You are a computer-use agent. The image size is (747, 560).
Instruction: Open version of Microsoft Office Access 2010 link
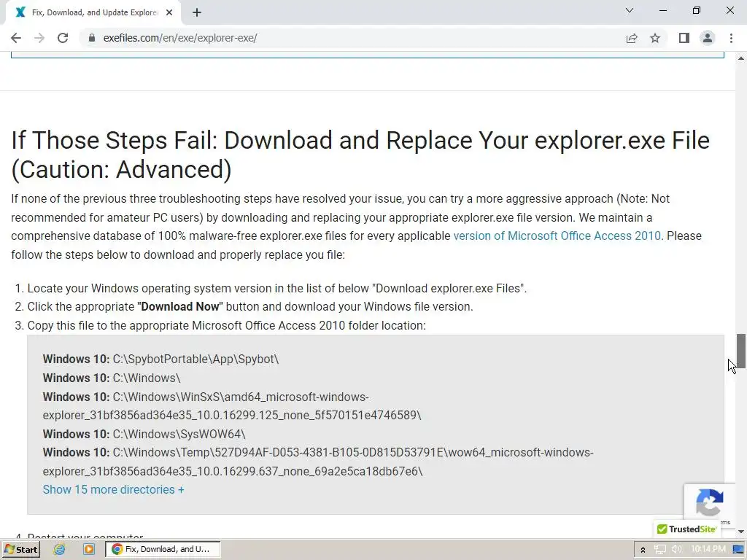click(557, 236)
